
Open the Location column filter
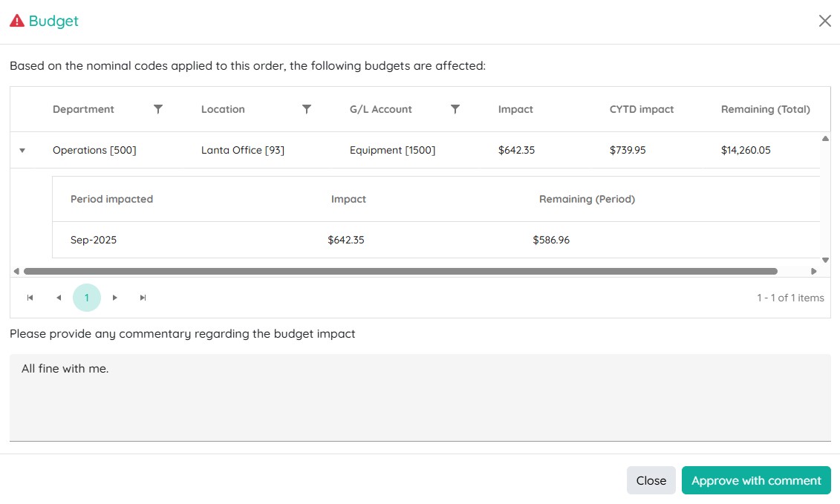pos(307,109)
